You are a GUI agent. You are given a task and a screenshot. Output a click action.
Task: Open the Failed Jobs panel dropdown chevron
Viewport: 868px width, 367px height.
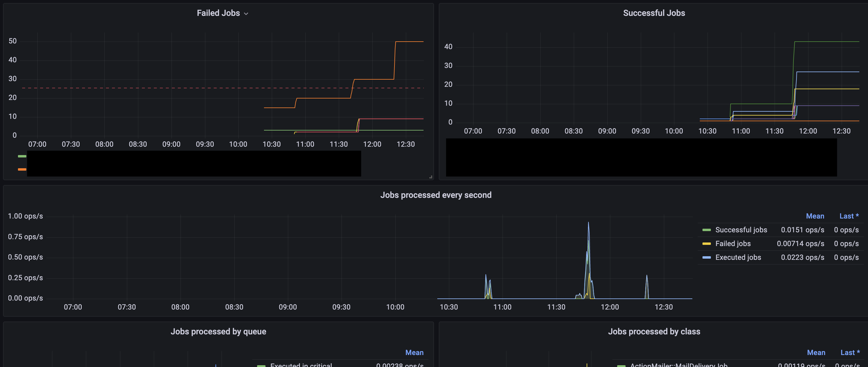[246, 14]
